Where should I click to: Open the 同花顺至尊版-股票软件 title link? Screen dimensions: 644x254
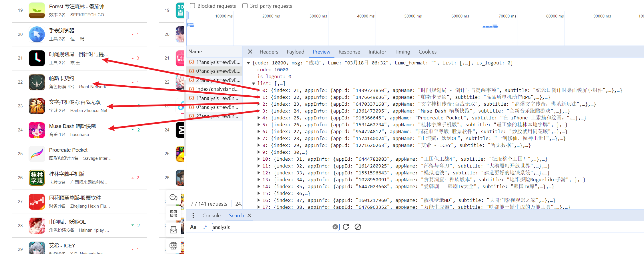click(x=75, y=198)
